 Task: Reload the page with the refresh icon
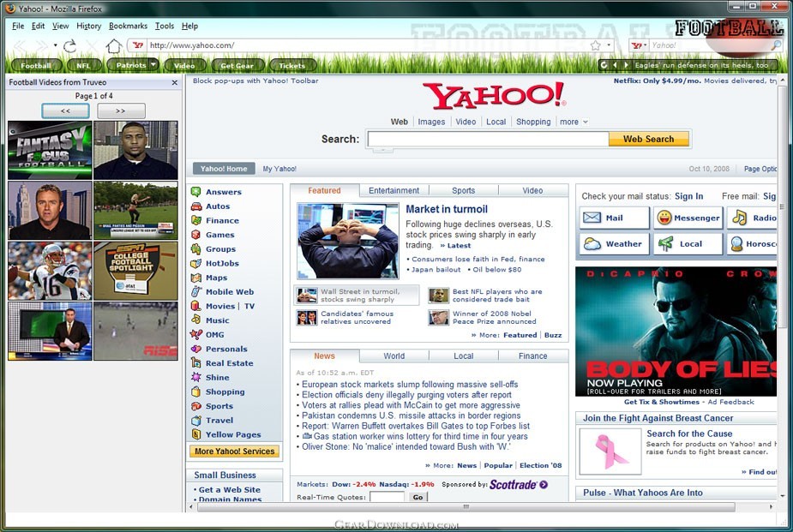[x=69, y=45]
